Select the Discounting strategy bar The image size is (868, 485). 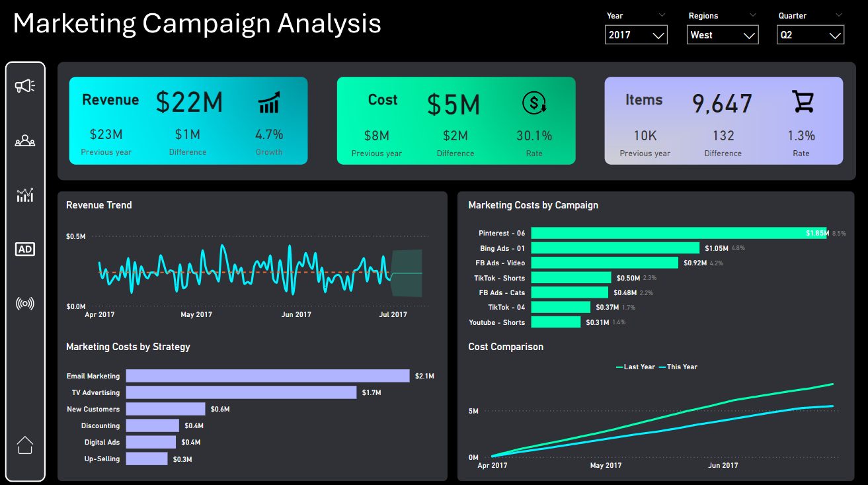tap(153, 425)
